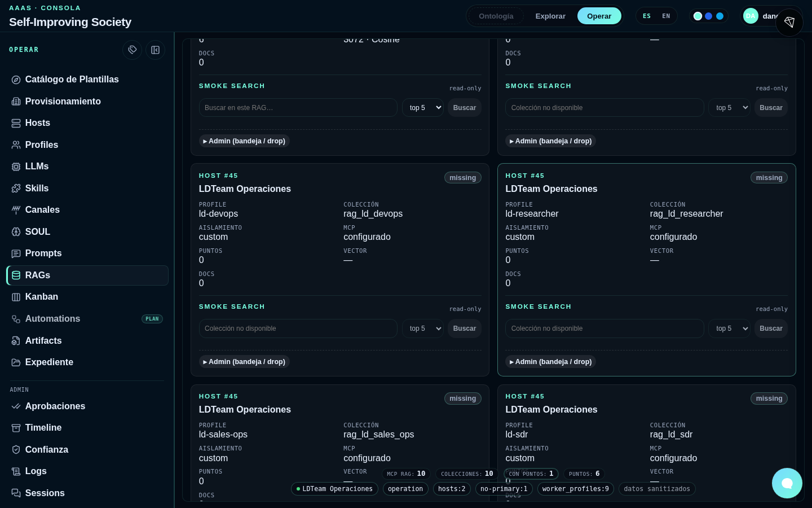Click Buscar in the ld-researcher card
This screenshot has height=508, width=812.
[771, 329]
